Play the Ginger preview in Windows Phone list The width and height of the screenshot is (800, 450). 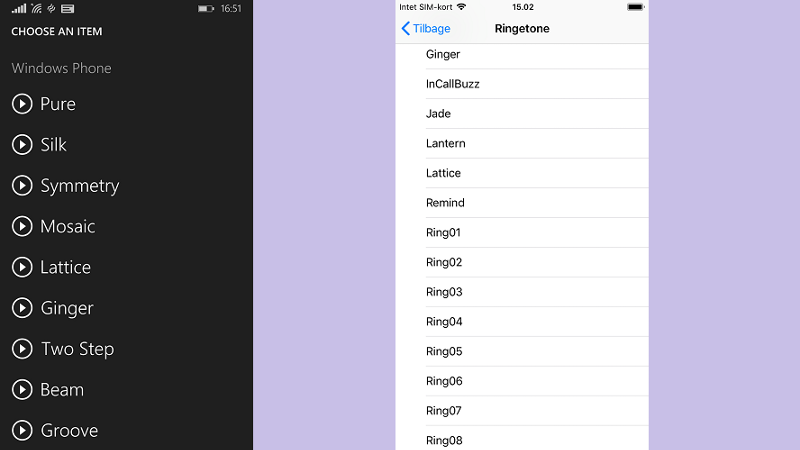pos(22,308)
